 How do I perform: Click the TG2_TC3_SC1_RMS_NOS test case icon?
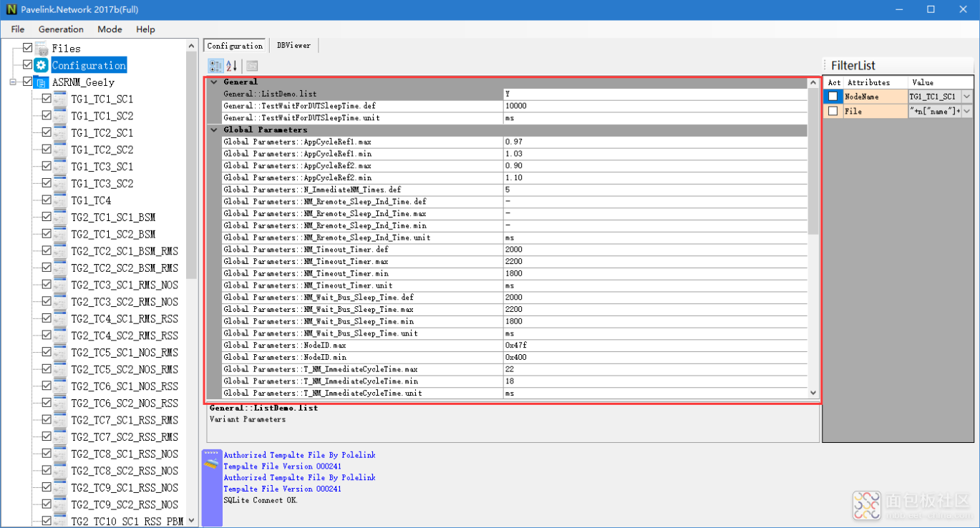60,285
